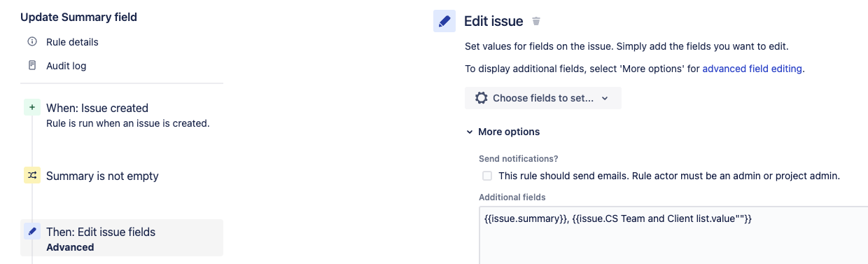Click the pencil icon beside Then: Edit issue fields
The height and width of the screenshot is (264, 868).
pos(32,232)
